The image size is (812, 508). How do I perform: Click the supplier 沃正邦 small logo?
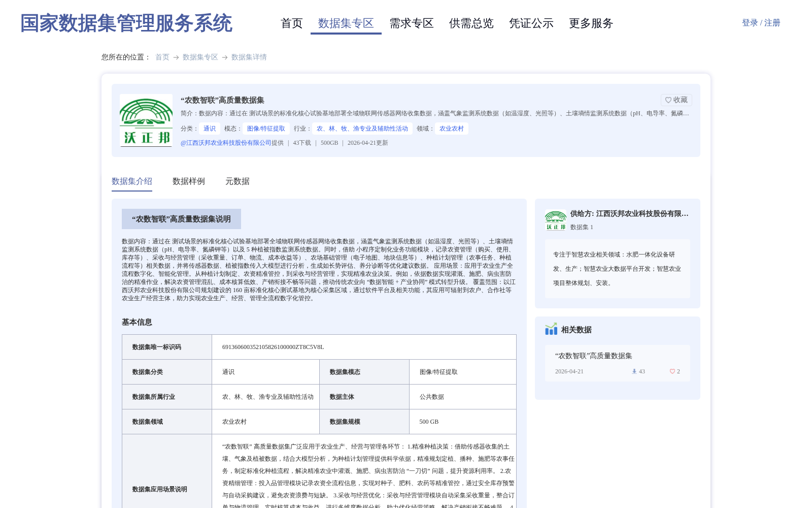tap(556, 220)
